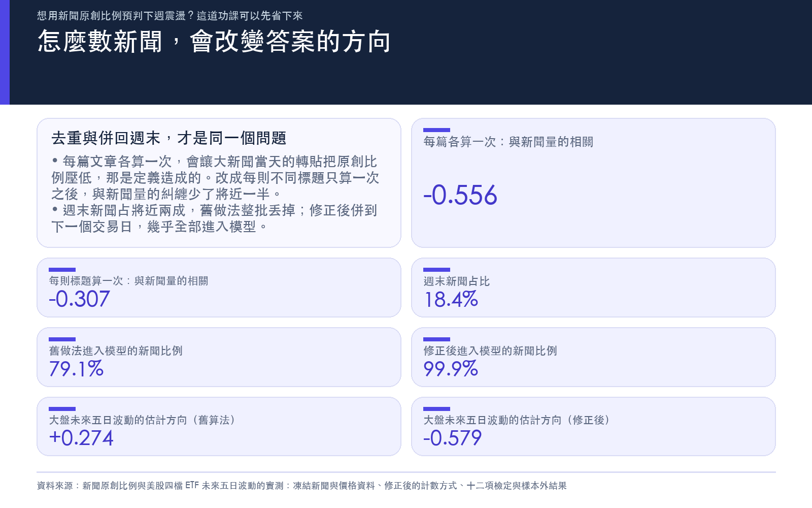The width and height of the screenshot is (812, 508).
Task: Click the label 週末新聞占比
Action: (x=456, y=281)
